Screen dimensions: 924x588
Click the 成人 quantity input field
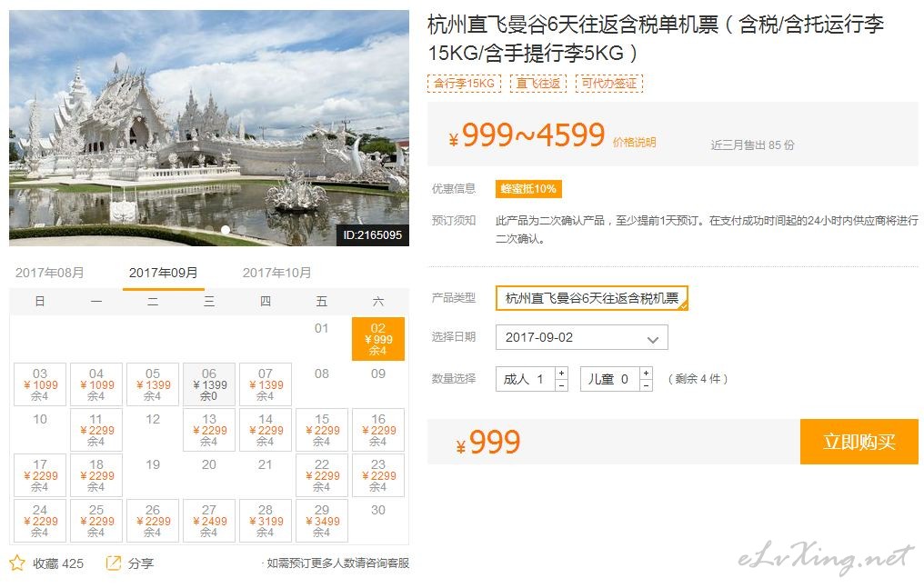pyautogui.click(x=526, y=379)
